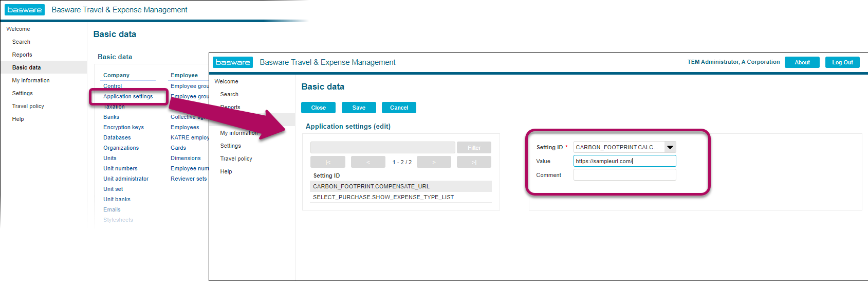Open Settings in front window menu
Viewport: 868px width, 281px height.
coord(230,146)
